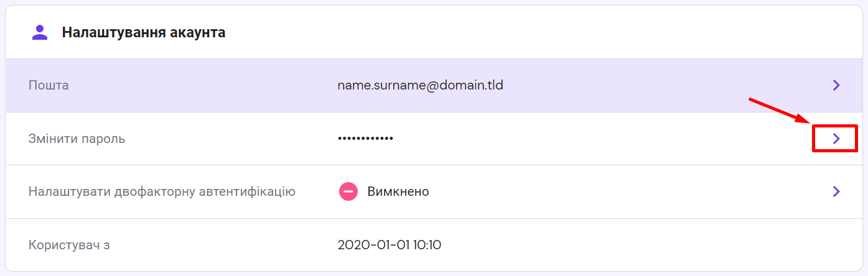Click the Вимкнено status text
This screenshot has height=276, width=868.
(398, 191)
